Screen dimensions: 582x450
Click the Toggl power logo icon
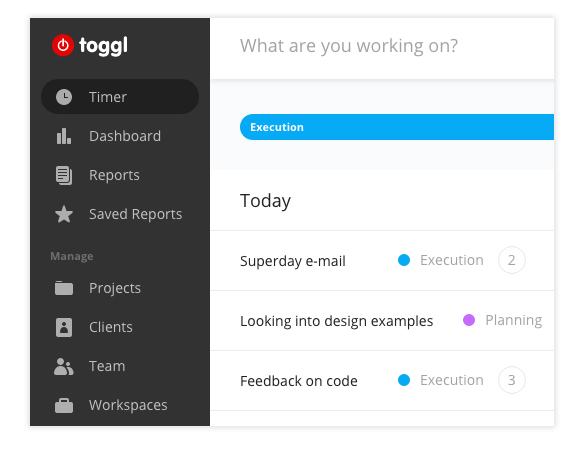coord(63,45)
